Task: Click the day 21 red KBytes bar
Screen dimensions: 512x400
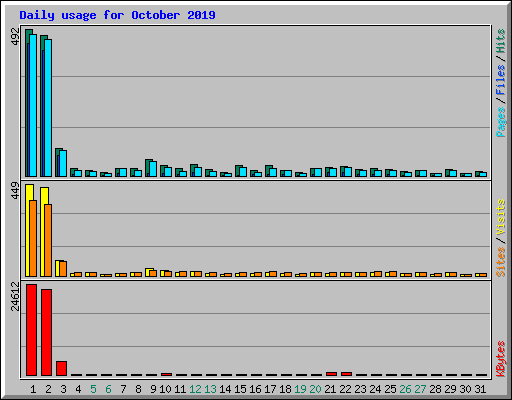Action: click(331, 374)
